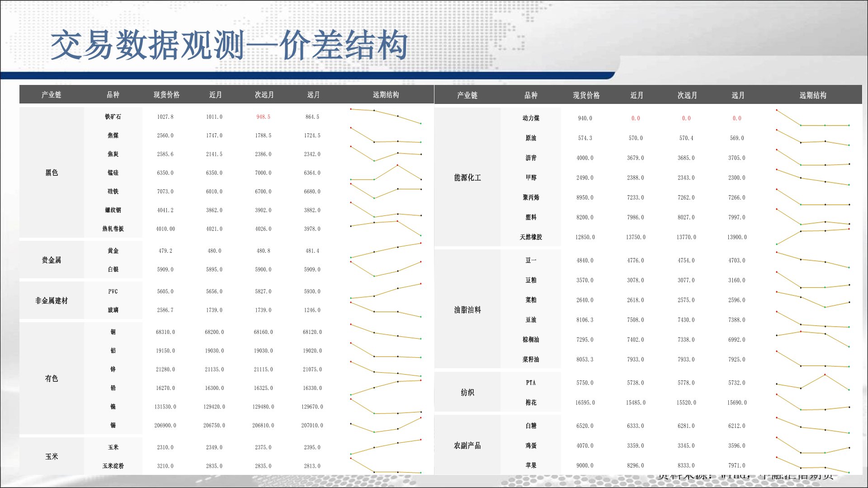The height and width of the screenshot is (488, 868).
Task: Click the 铁矿石 row label
Action: (113, 117)
